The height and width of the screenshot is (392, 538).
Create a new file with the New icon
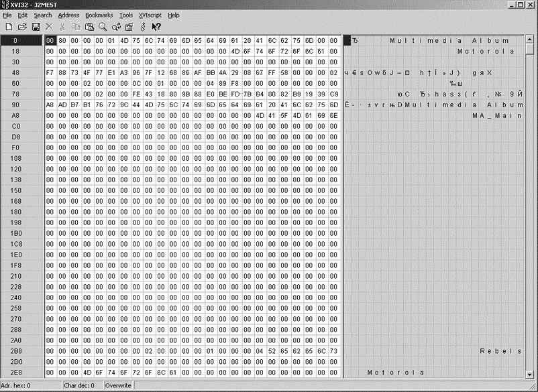[9, 27]
